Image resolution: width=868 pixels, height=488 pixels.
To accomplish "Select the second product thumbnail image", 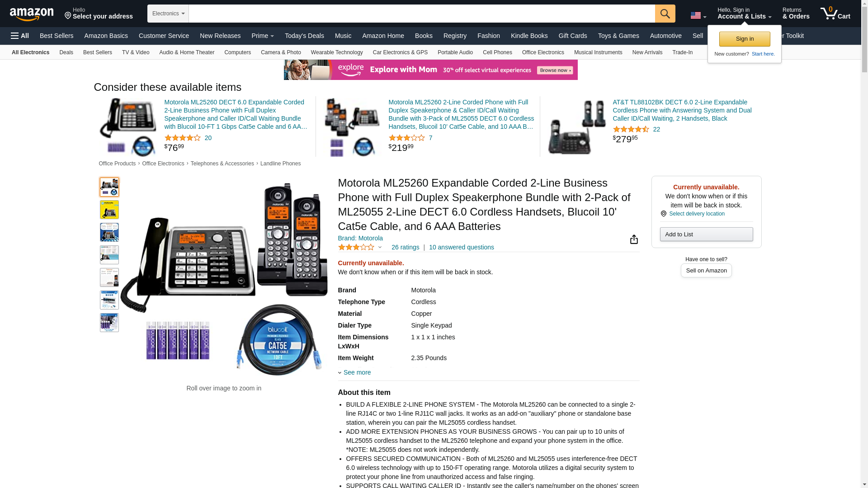I will (x=109, y=210).
